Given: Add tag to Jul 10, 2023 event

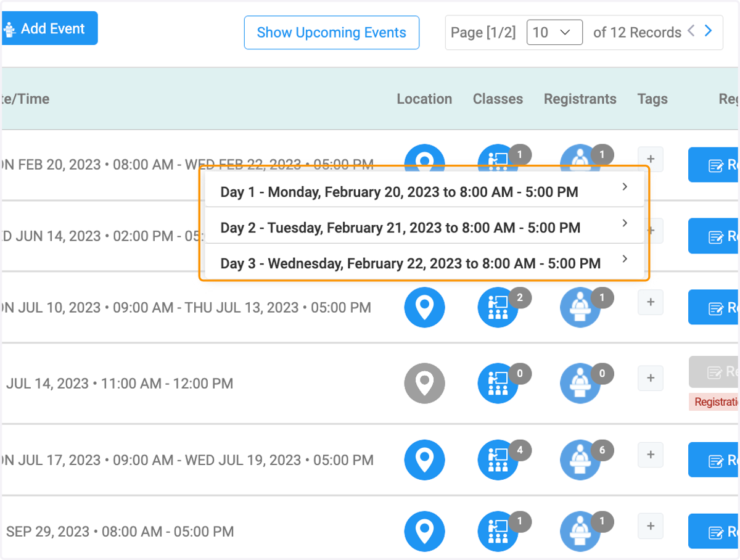Looking at the screenshot, I should (651, 302).
